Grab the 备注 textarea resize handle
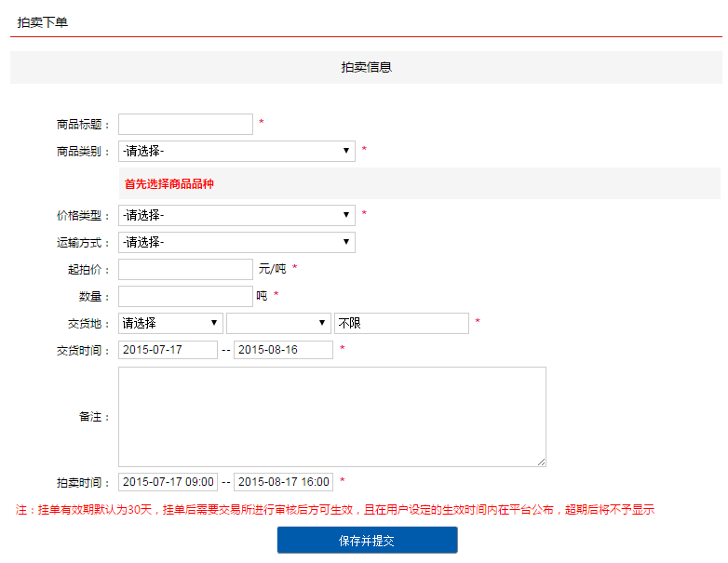The height and width of the screenshot is (563, 728). (x=541, y=462)
